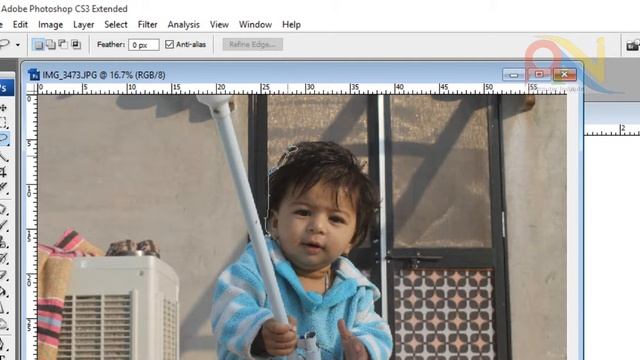
Task: Select the Eraser tool
Action: [4, 275]
